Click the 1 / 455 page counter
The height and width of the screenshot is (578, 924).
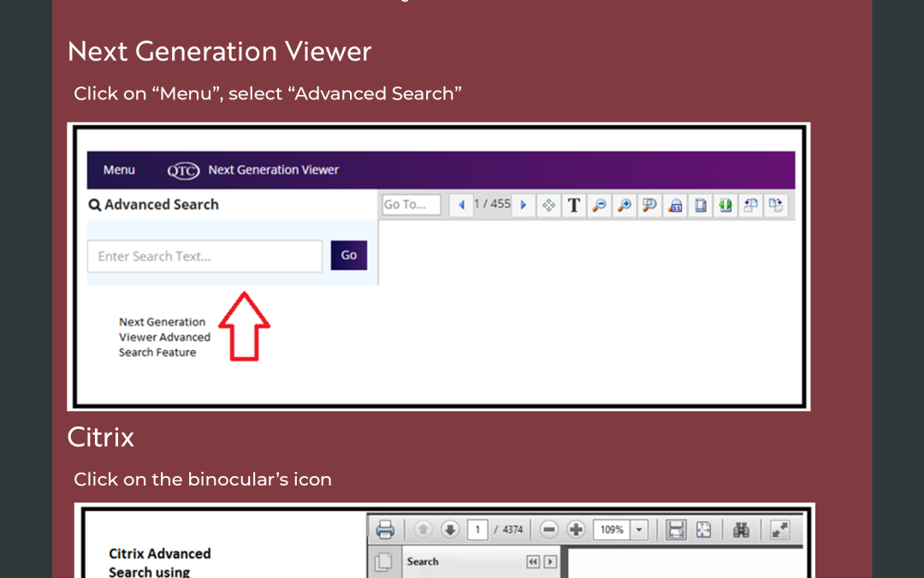[492, 204]
